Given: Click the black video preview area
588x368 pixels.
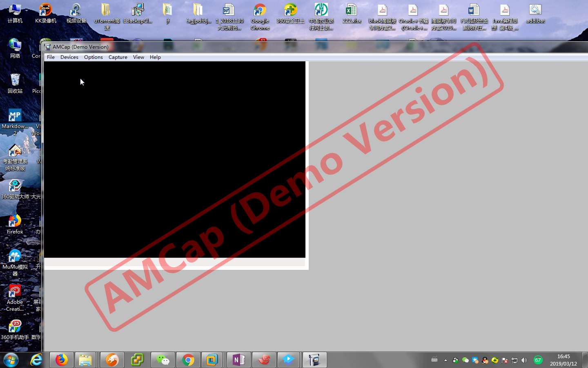Looking at the screenshot, I should click(x=175, y=159).
